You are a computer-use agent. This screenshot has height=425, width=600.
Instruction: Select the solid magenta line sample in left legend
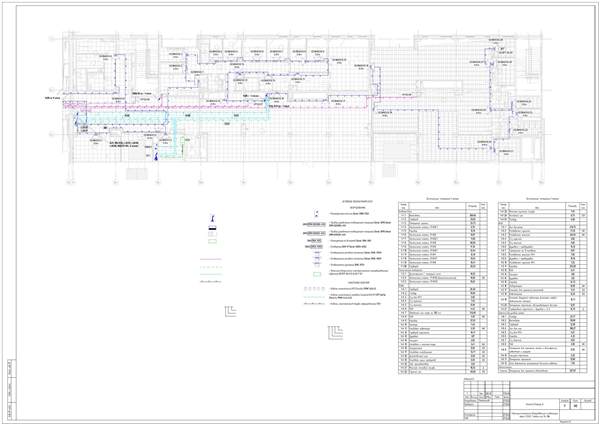[x=211, y=259]
